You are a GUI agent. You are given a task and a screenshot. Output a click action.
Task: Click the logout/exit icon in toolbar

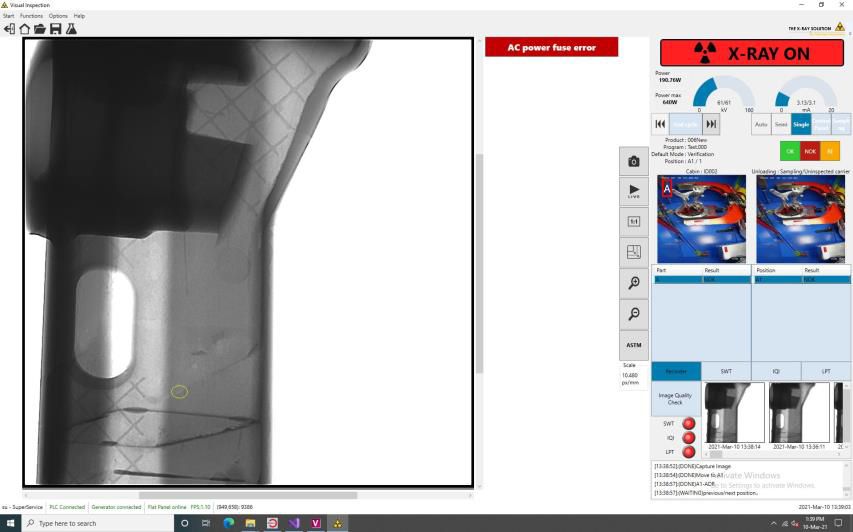pos(10,29)
